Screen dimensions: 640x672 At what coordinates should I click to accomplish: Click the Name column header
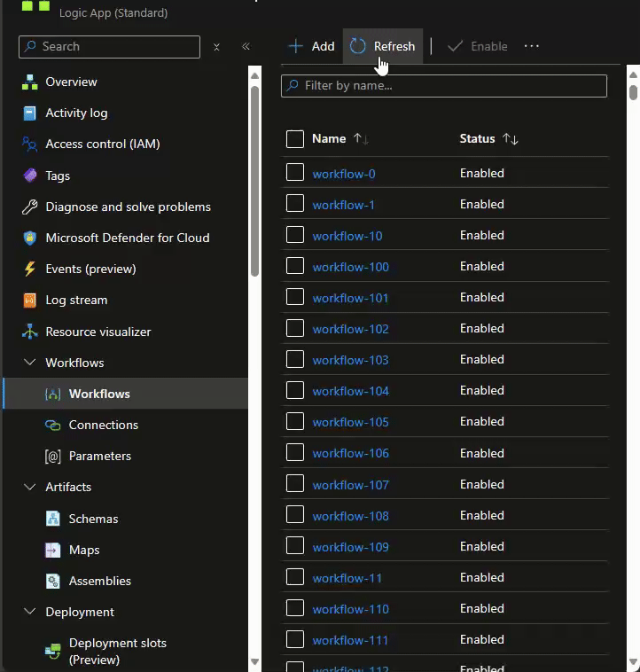click(329, 139)
